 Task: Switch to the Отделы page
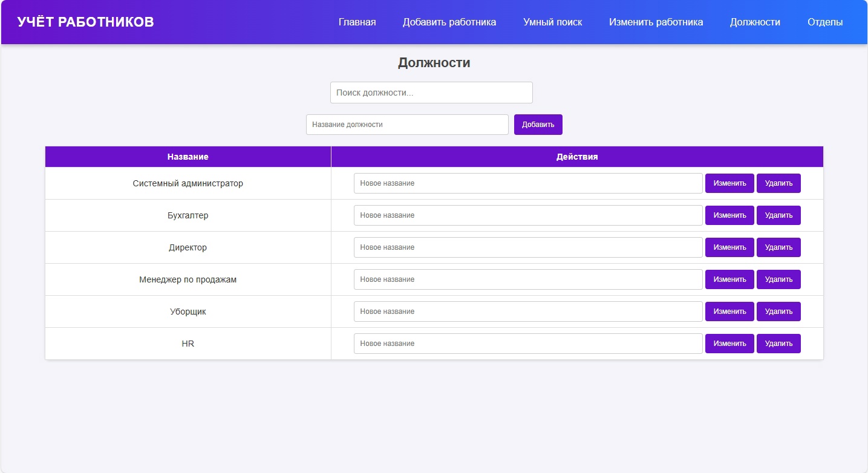[x=825, y=22]
